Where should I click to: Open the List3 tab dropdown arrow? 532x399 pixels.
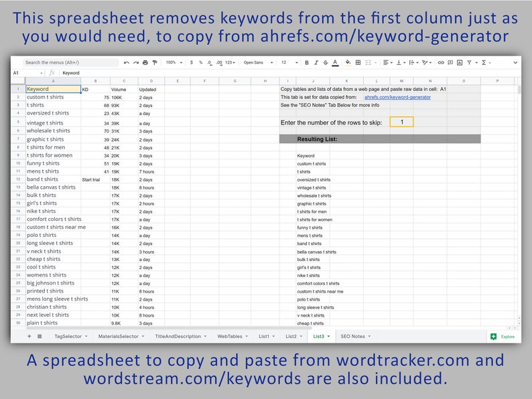click(329, 337)
